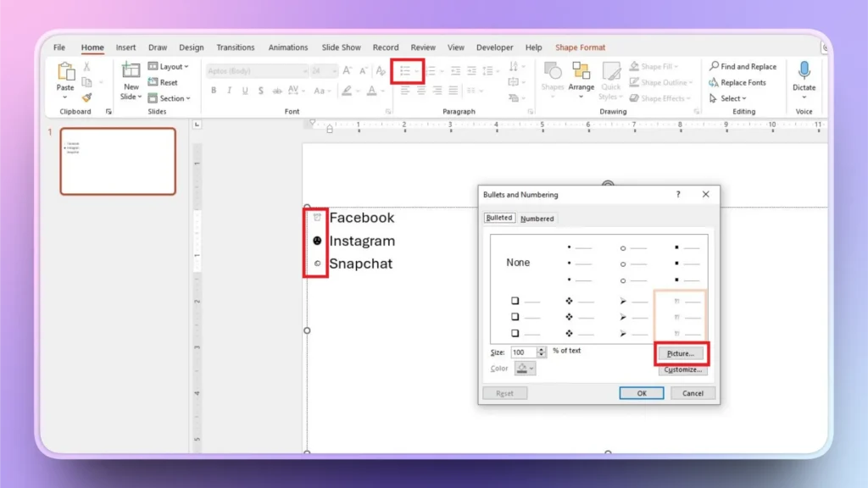Image resolution: width=868 pixels, height=488 pixels.
Task: Select the Numbering icon
Action: 431,69
